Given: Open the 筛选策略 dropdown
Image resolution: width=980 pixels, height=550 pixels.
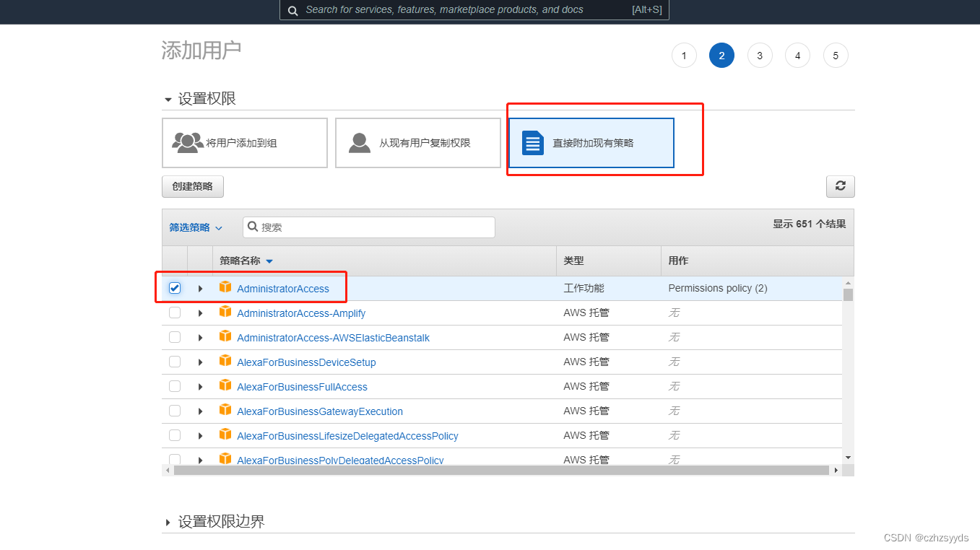Looking at the screenshot, I should pos(194,227).
